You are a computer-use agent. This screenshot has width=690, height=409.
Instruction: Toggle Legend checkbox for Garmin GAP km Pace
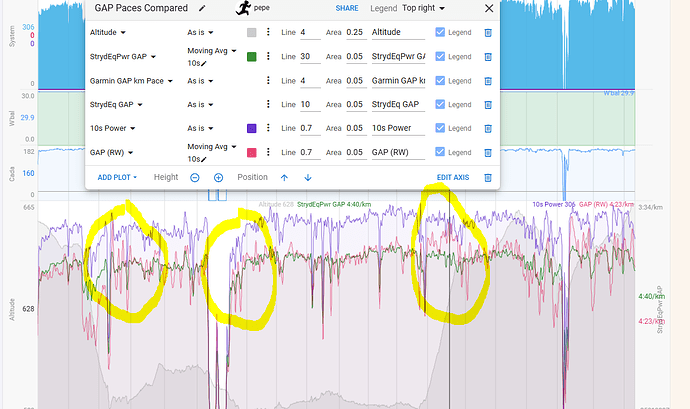(440, 81)
